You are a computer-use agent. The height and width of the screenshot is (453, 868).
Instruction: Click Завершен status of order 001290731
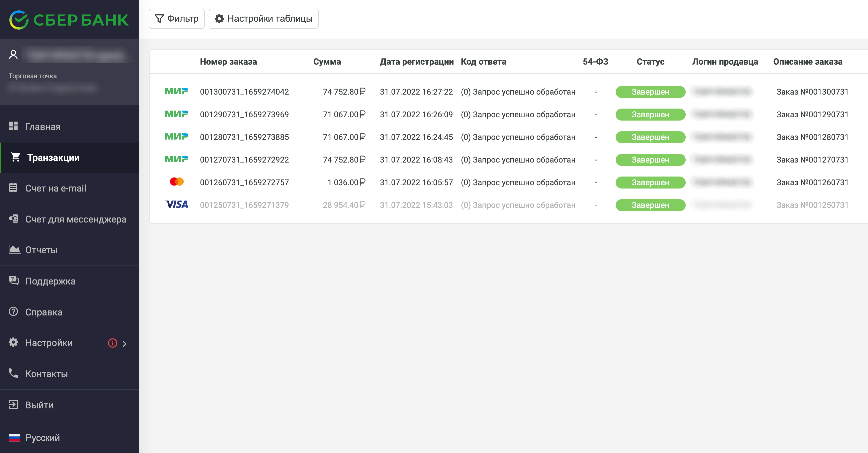coord(650,114)
